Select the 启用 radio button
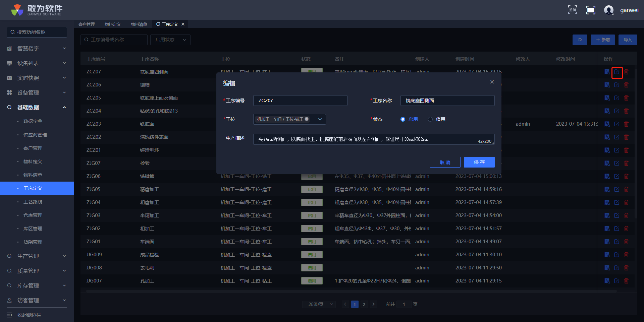Screen dimensions: 644x322 403,119
